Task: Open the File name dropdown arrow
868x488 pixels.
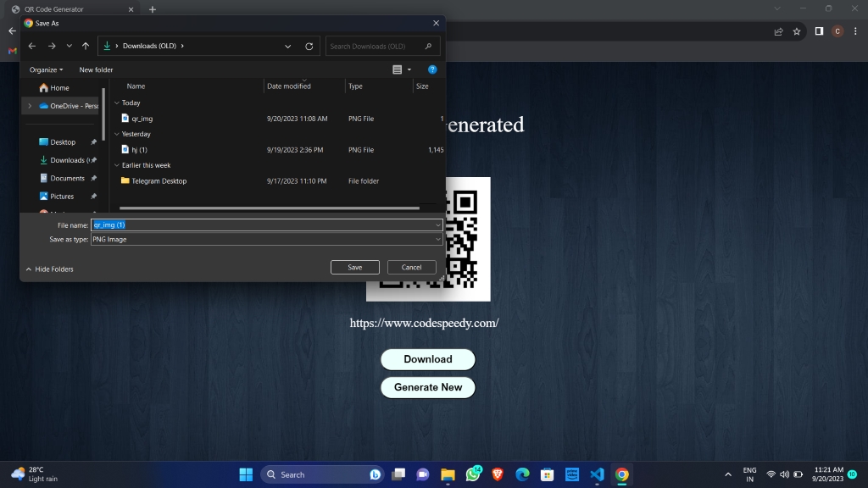Action: 438,225
